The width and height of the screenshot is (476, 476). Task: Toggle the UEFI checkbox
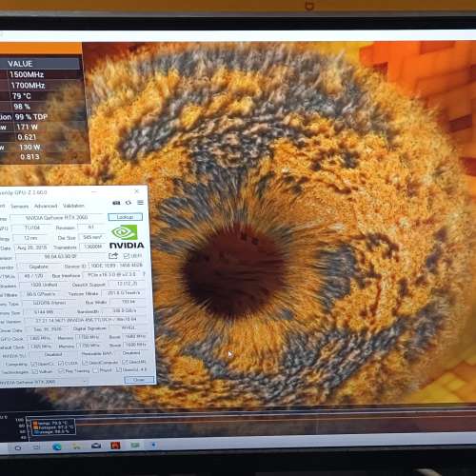(127, 255)
